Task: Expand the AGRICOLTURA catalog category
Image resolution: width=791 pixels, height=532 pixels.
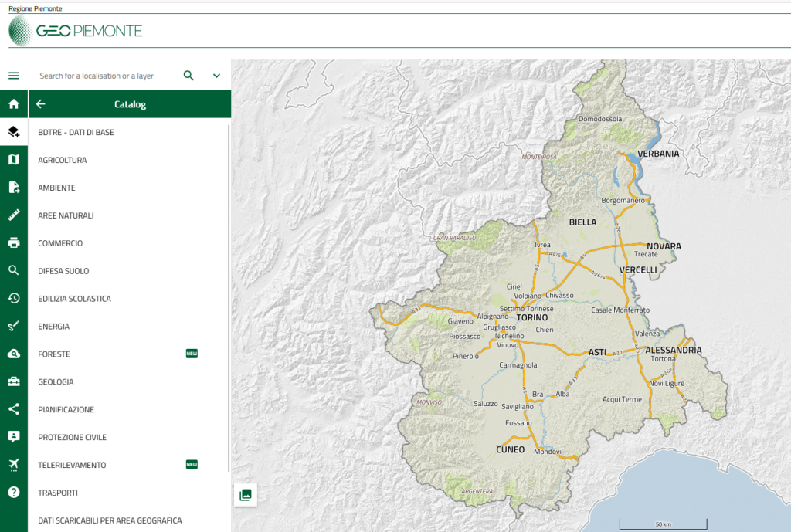Action: tap(63, 160)
